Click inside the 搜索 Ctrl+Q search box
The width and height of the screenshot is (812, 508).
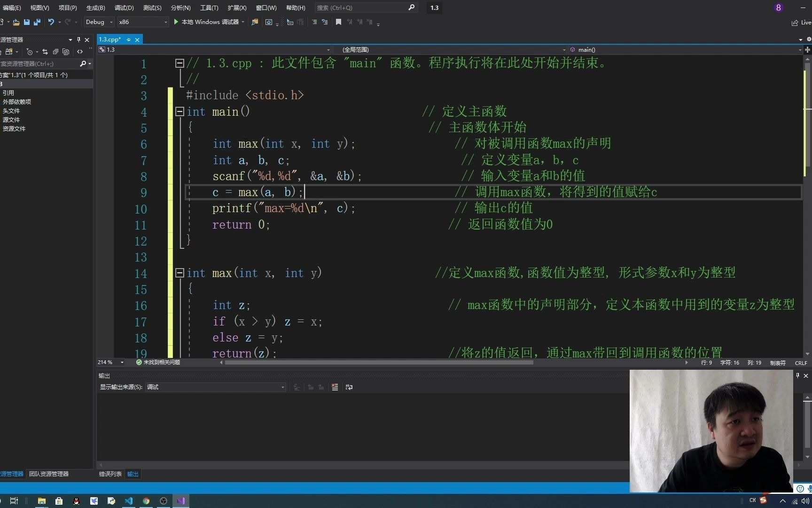pos(362,8)
